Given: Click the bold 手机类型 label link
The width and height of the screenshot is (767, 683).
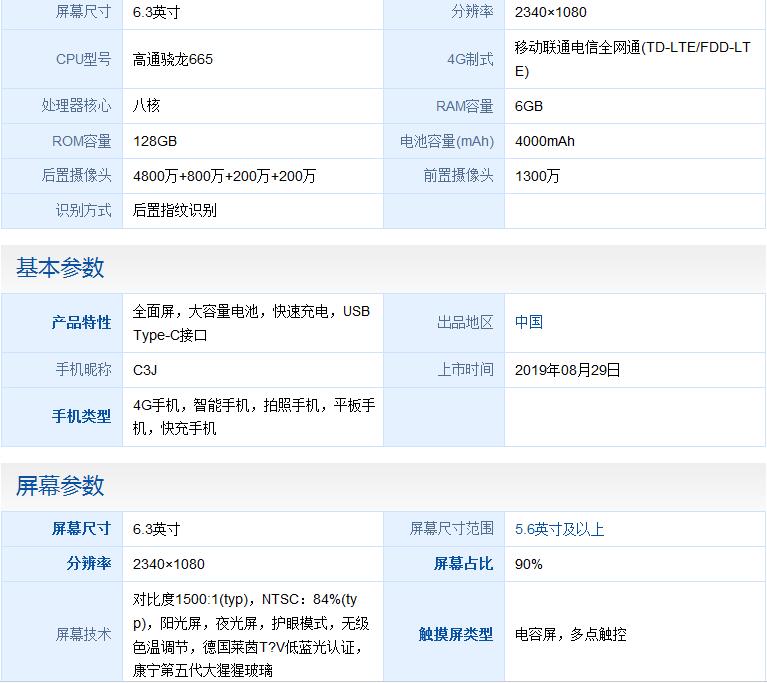Looking at the screenshot, I should (81, 417).
